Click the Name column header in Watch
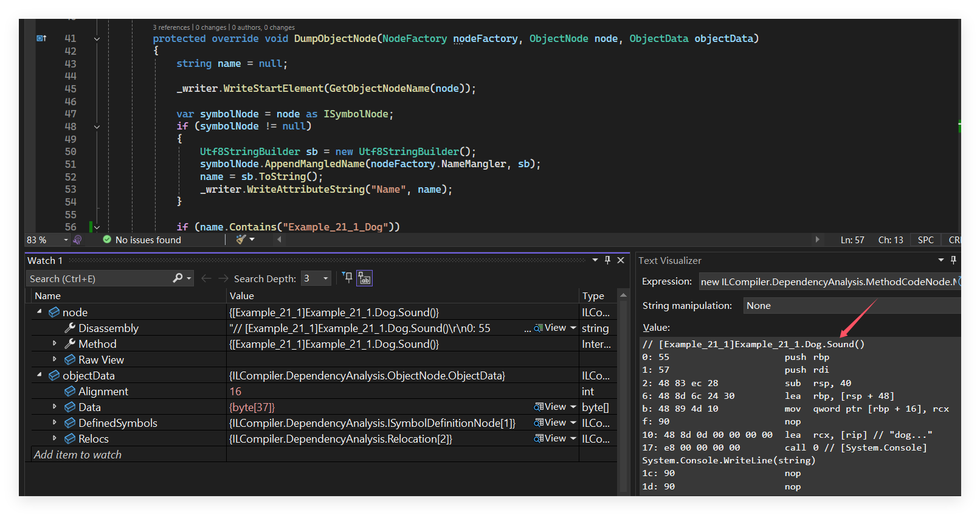The height and width of the screenshot is (515, 980). coord(128,296)
